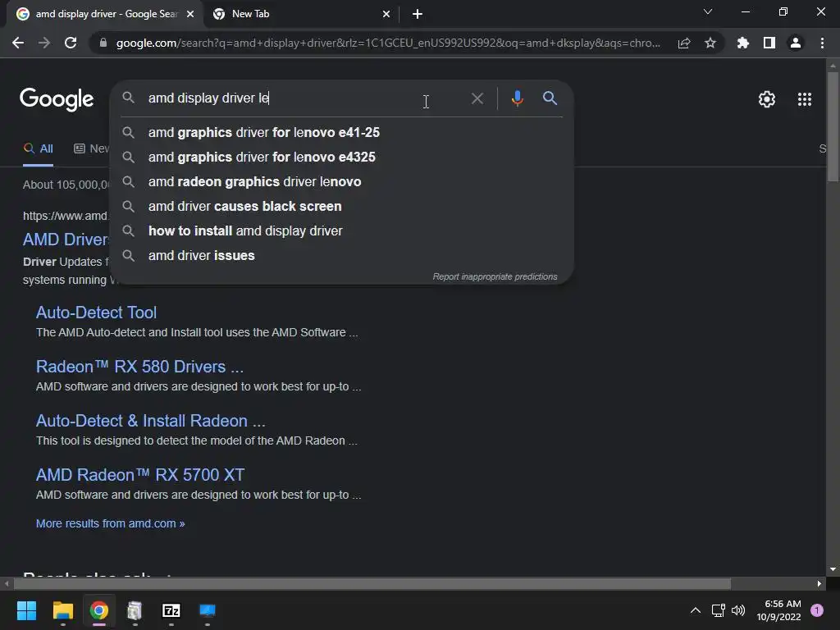The width and height of the screenshot is (840, 630).
Task: Close the New Tab tab
Action: [x=386, y=15]
